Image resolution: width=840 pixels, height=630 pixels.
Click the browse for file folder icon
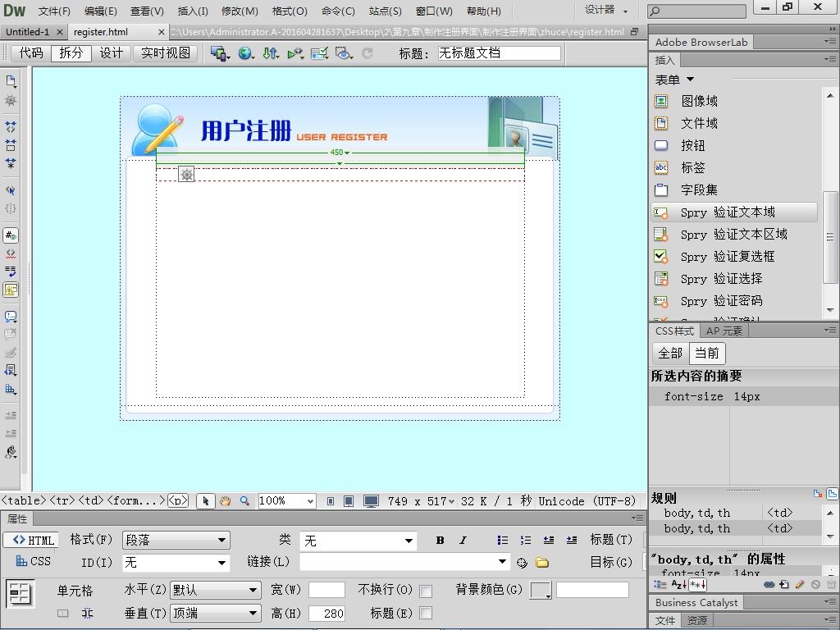pyautogui.click(x=542, y=563)
